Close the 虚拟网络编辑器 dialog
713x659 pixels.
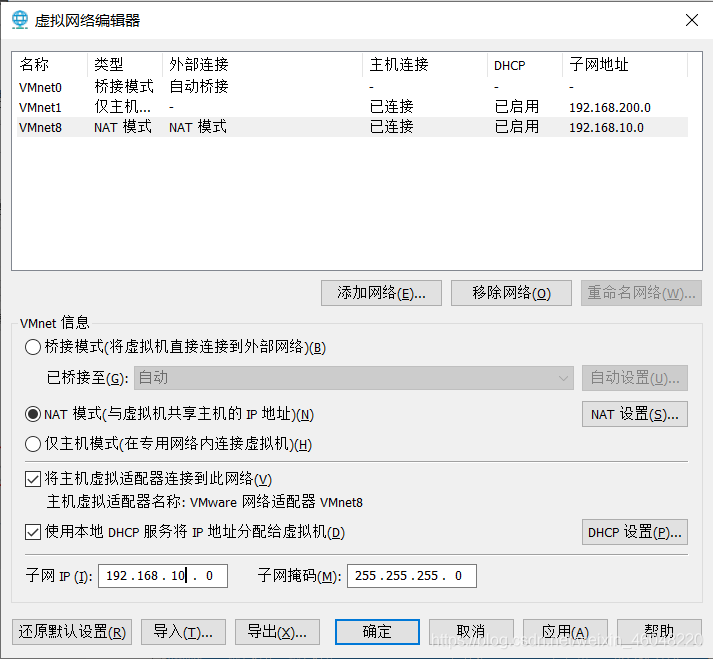pos(692,20)
